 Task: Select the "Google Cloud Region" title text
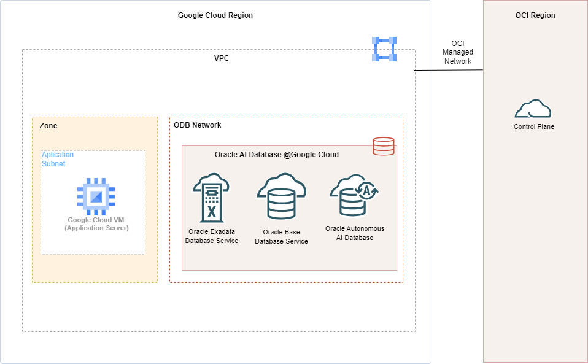point(215,15)
